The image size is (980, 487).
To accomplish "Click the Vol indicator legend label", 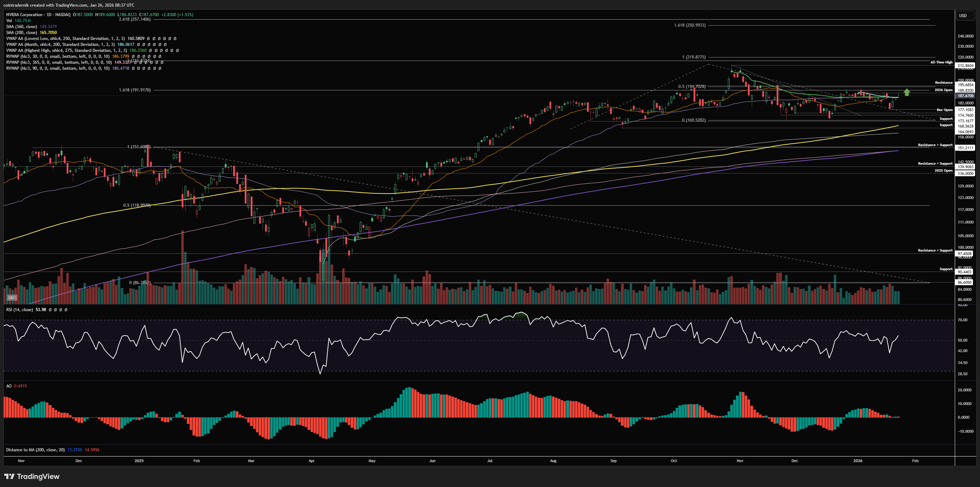I will pyautogui.click(x=9, y=21).
